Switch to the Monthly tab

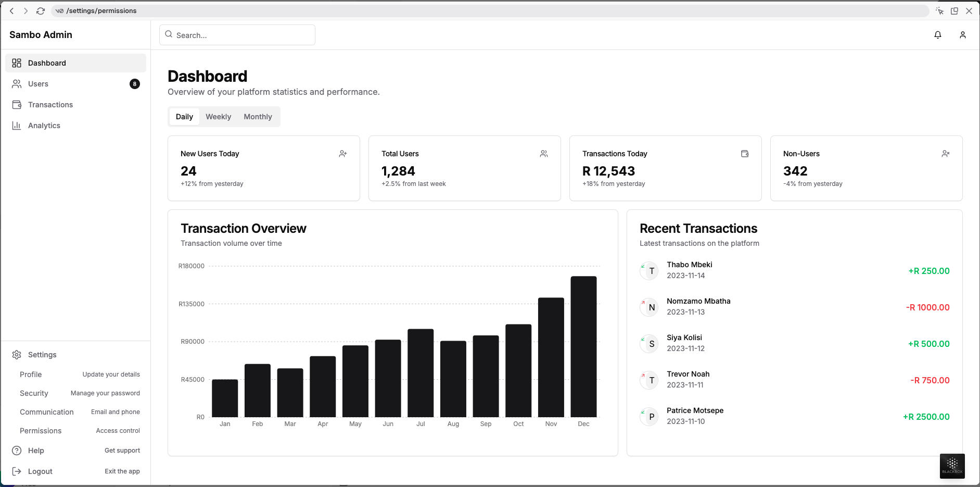tap(258, 117)
